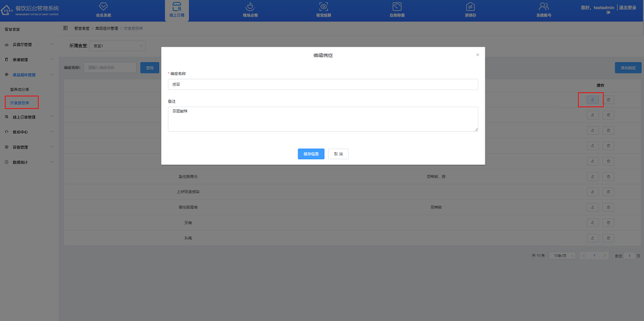Collapse the 菜品组件管理 sidebar section
The width and height of the screenshot is (644, 321).
coord(29,75)
